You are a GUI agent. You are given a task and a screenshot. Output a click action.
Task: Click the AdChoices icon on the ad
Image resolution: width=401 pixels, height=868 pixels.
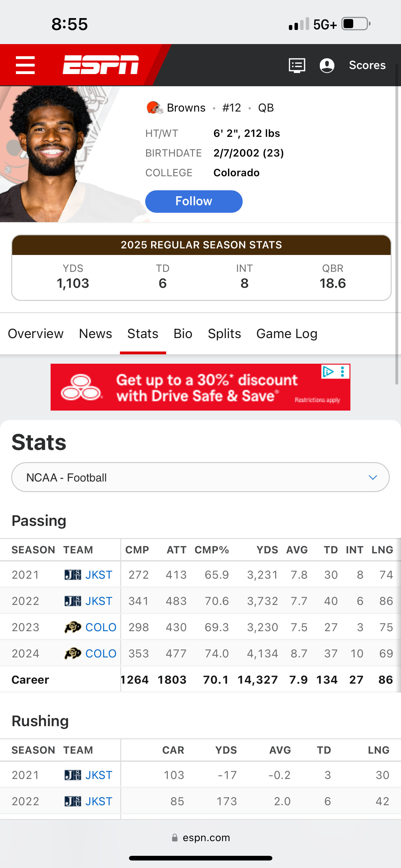(x=328, y=372)
